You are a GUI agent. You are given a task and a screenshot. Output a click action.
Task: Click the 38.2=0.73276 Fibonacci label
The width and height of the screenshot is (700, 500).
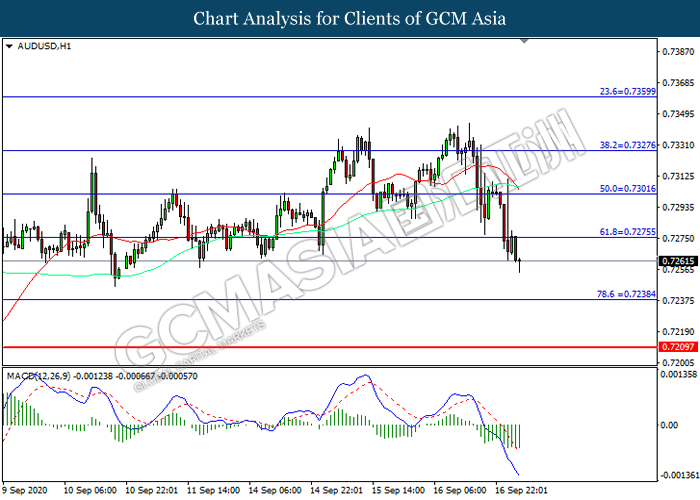coord(628,145)
